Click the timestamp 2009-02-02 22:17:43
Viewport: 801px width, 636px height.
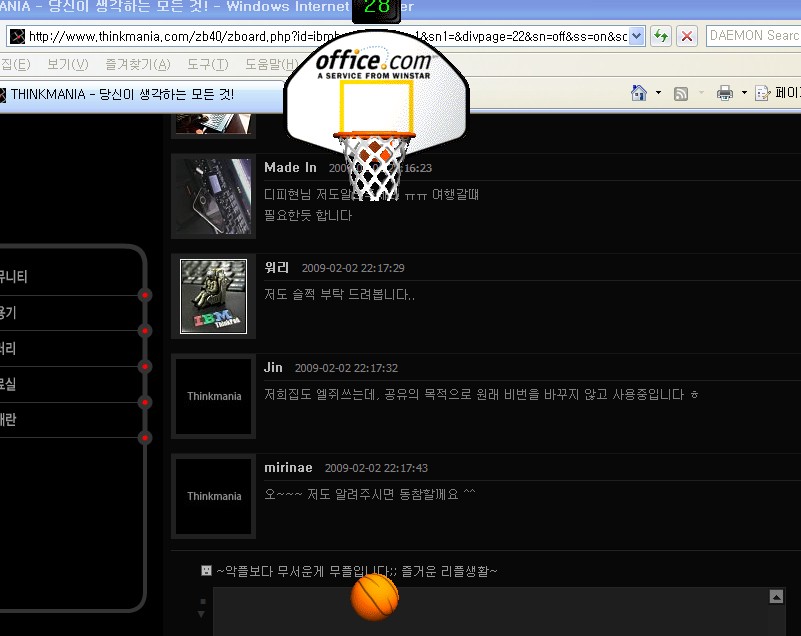click(376, 468)
